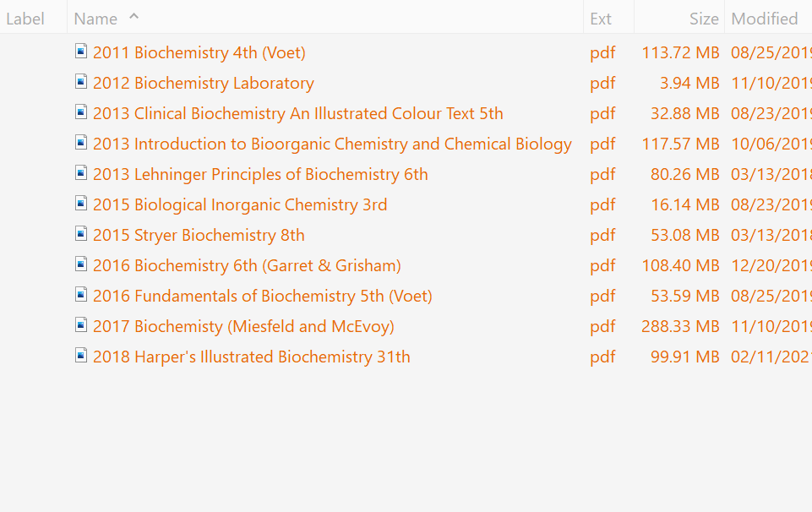Click the 288.33 MB size entry
This screenshot has height=512, width=812.
coord(680,326)
